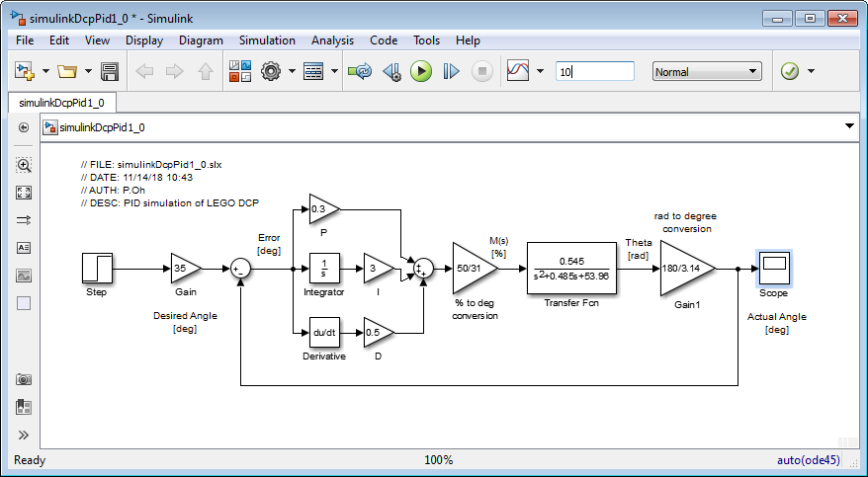Open the Diagram menu

click(201, 40)
